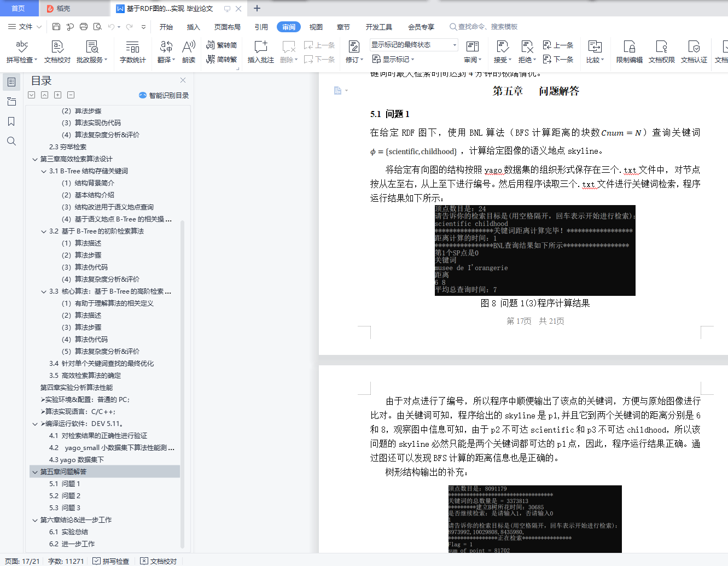Image resolution: width=728 pixels, height=566 pixels.
Task: Toggle 拼写检查 checkbox in status bar
Action: tap(111, 561)
